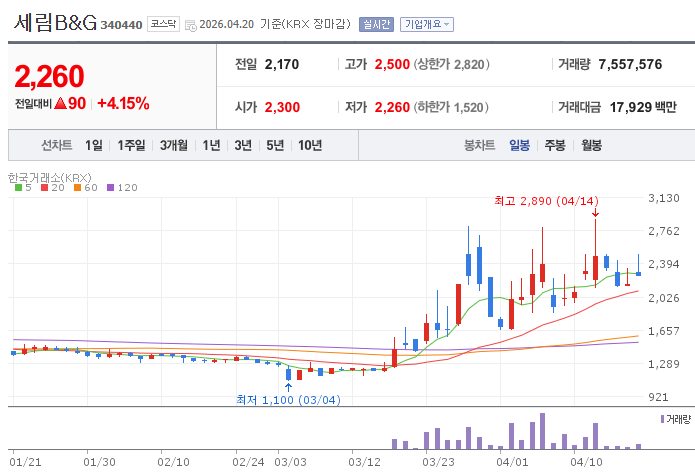Viewport: 695px width, 476px height.
Task: Click the 코스닥 market badge
Action: (163, 24)
